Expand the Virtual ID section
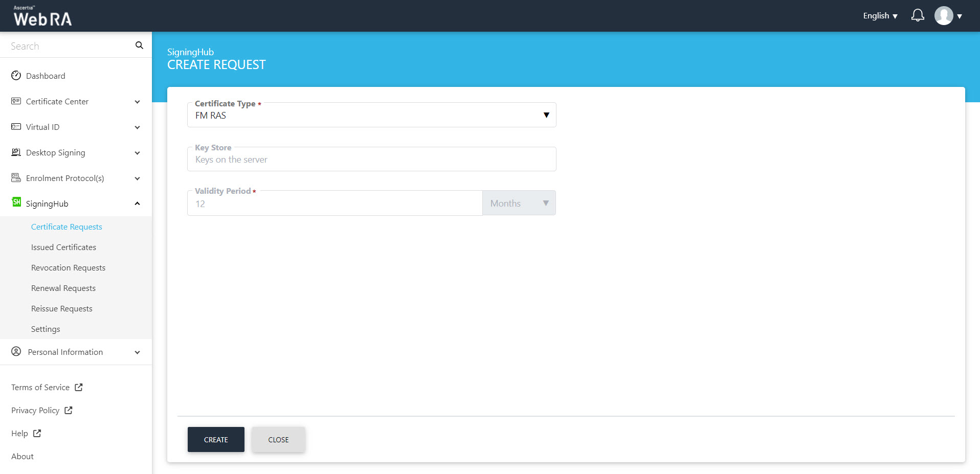980x474 pixels. point(137,127)
